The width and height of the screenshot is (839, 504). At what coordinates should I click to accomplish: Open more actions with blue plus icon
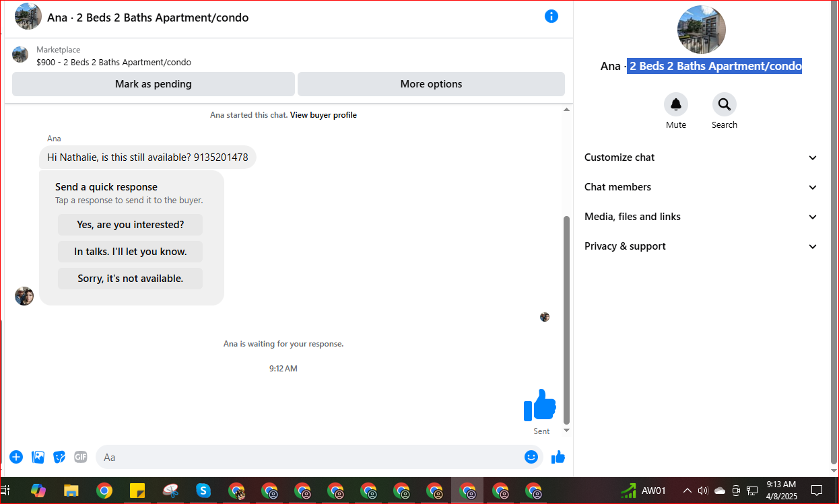(x=16, y=457)
